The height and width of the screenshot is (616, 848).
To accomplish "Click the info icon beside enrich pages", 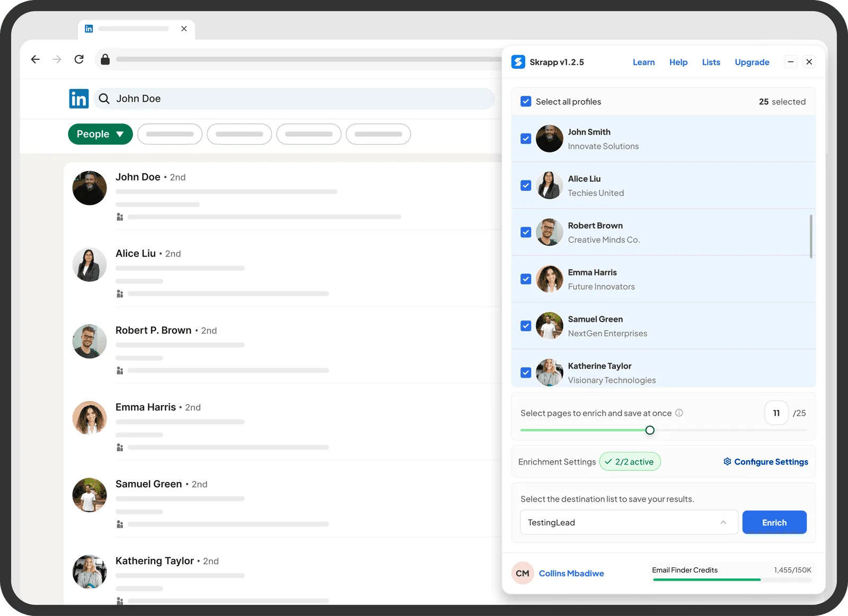I will click(x=679, y=413).
